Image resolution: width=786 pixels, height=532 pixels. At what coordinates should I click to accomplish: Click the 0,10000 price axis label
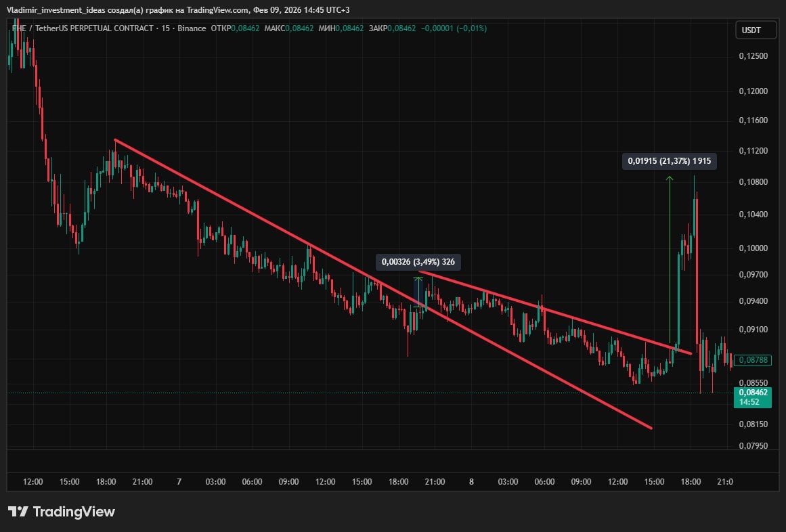click(x=753, y=248)
